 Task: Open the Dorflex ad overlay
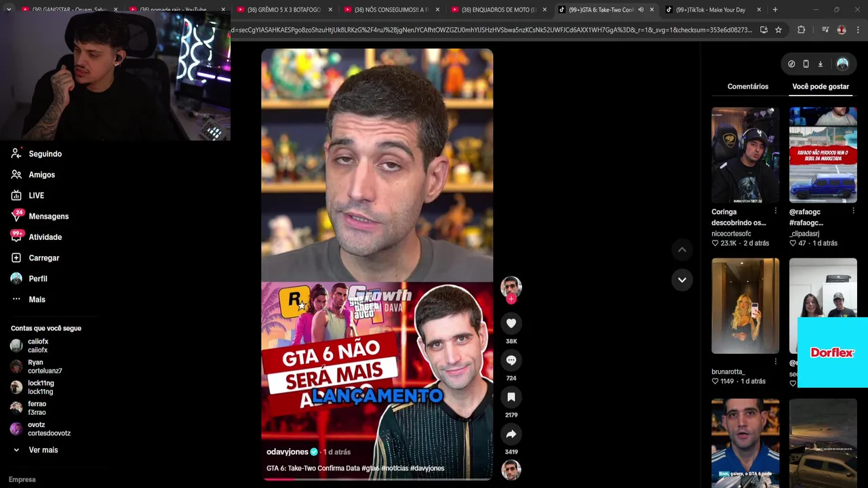(x=833, y=352)
